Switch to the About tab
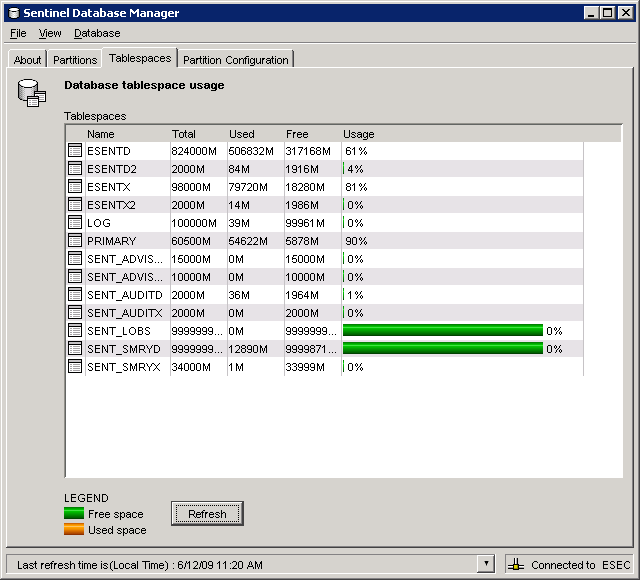 point(27,60)
